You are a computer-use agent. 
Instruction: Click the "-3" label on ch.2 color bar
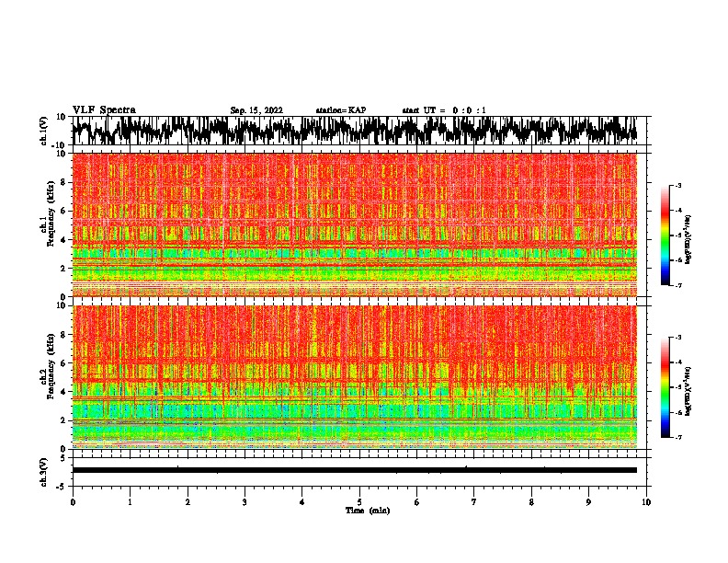tap(677, 338)
